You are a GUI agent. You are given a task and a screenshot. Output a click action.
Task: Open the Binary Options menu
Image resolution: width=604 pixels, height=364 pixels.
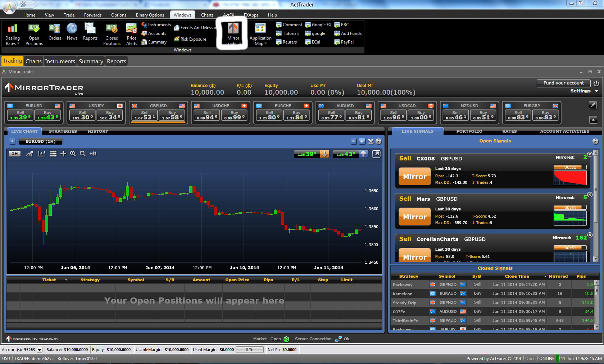(x=150, y=15)
